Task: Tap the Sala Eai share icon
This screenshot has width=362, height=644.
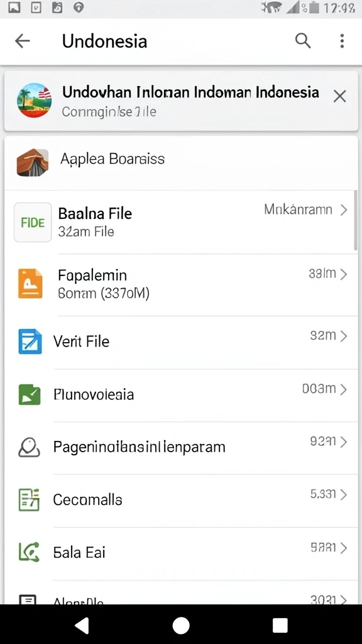Action: (29, 552)
